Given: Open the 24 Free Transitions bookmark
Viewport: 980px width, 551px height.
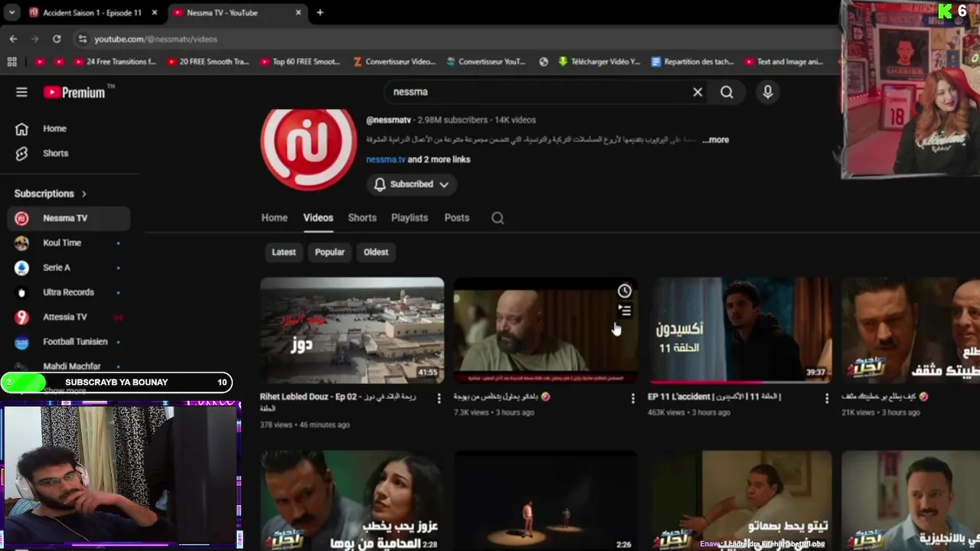Looking at the screenshot, I should (x=115, y=61).
